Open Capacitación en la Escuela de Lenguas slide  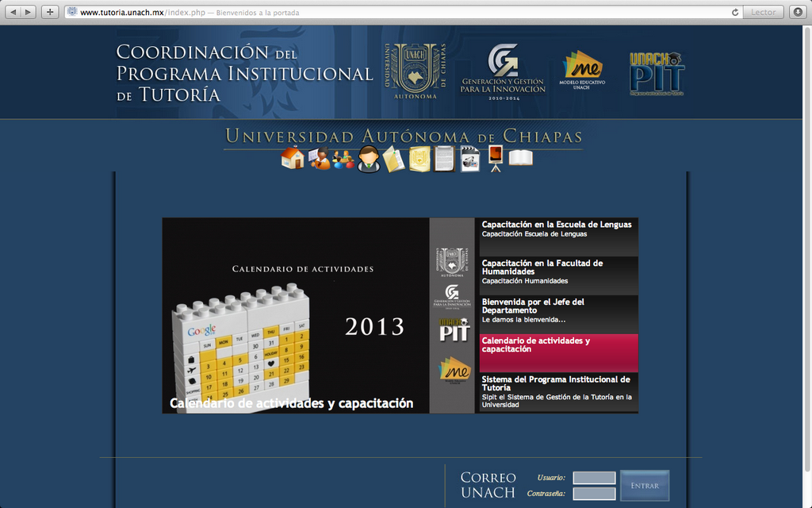(559, 237)
